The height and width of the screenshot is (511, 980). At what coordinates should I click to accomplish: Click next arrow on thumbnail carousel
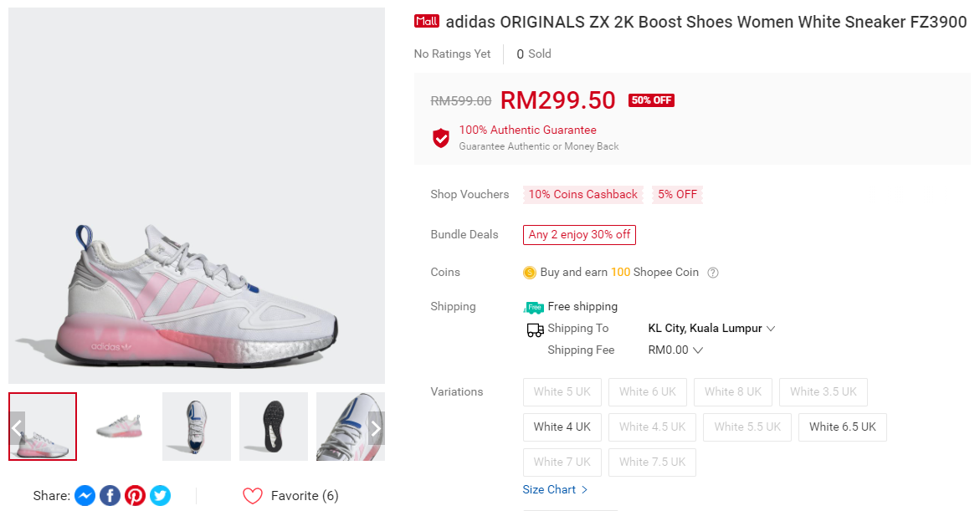(376, 428)
